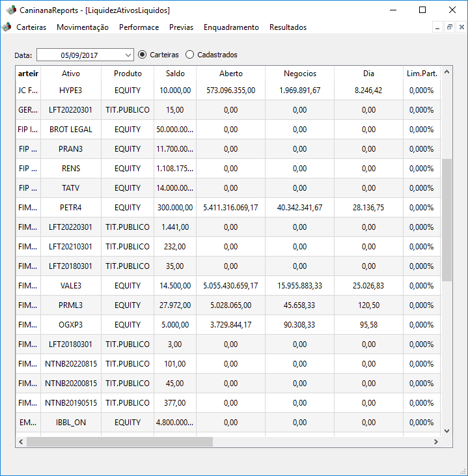Select the NTNB20220815 cell
This screenshot has height=476, width=468.
(71, 364)
